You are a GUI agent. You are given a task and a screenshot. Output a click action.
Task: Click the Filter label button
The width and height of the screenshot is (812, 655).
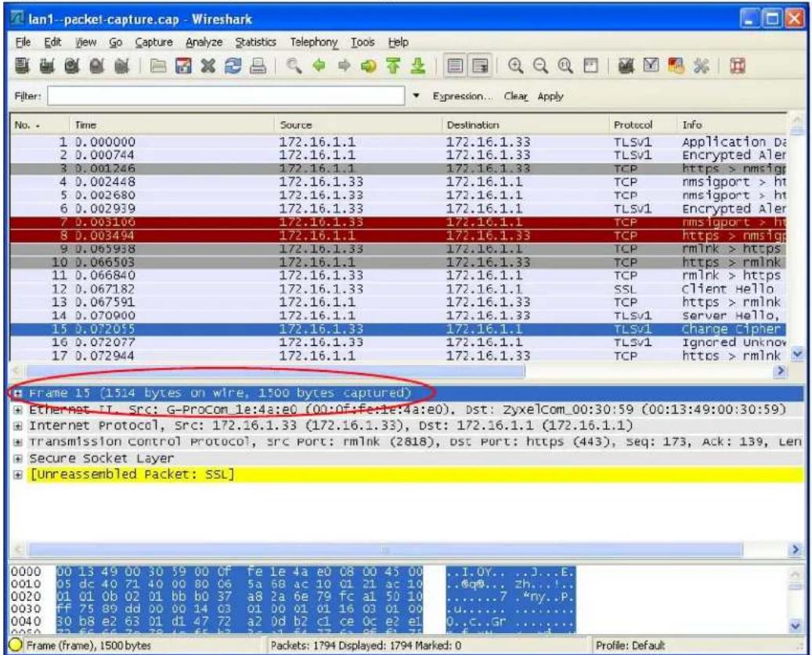tap(27, 96)
